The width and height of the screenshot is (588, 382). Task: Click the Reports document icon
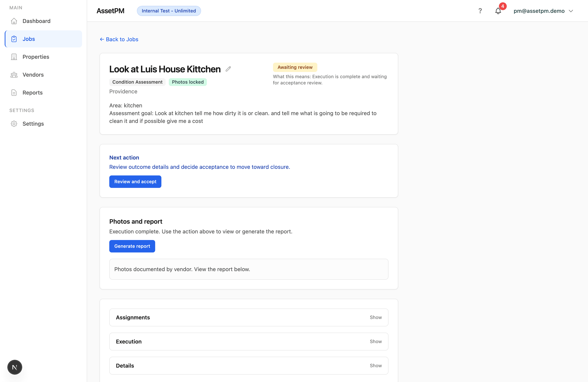click(x=14, y=93)
